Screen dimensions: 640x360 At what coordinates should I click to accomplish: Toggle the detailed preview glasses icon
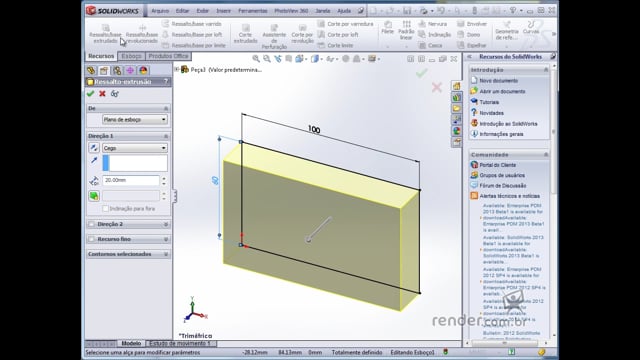(115, 94)
